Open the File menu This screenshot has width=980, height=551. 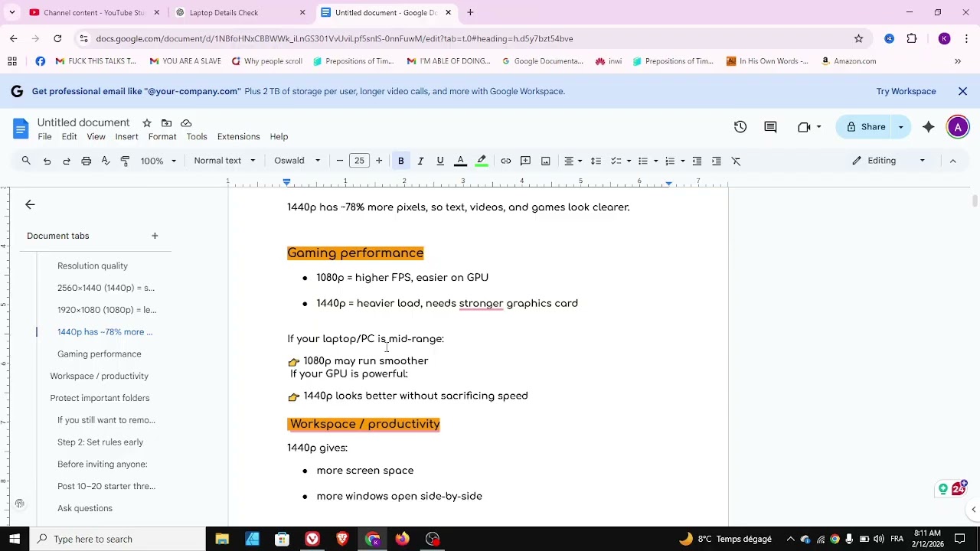[44, 137]
